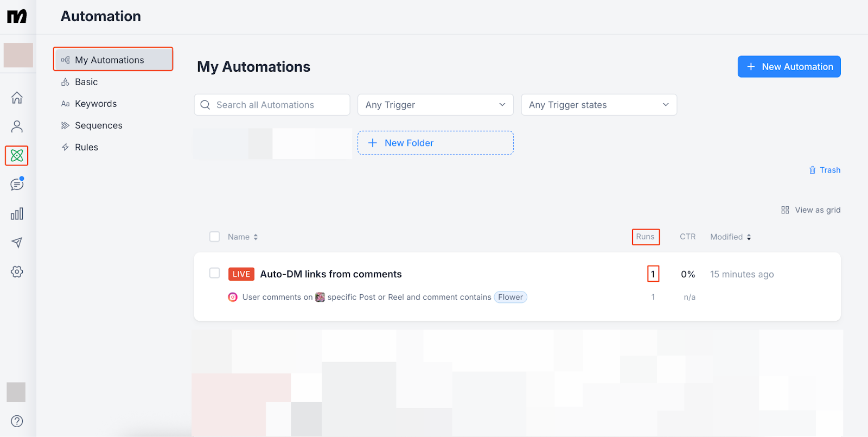Open the Contacts person icon
Image resolution: width=868 pixels, height=437 pixels.
point(17,126)
